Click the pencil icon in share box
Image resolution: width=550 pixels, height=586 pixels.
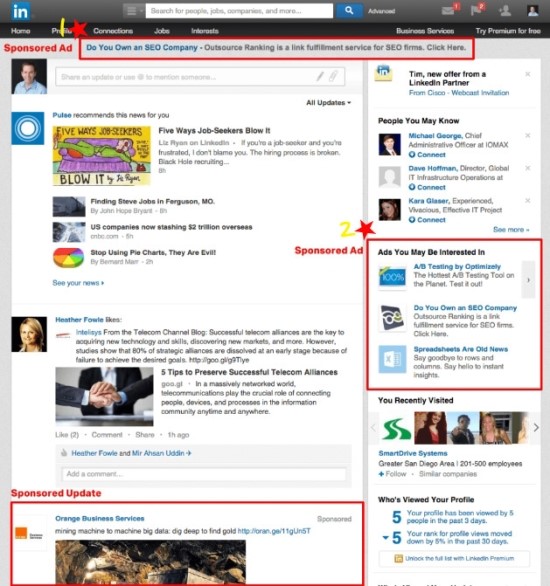(320, 77)
